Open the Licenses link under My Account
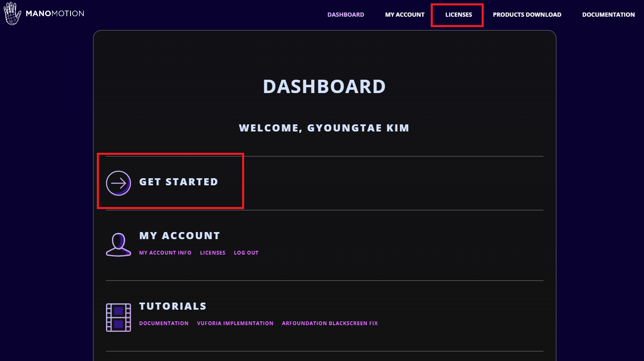This screenshot has height=361, width=644. [212, 253]
